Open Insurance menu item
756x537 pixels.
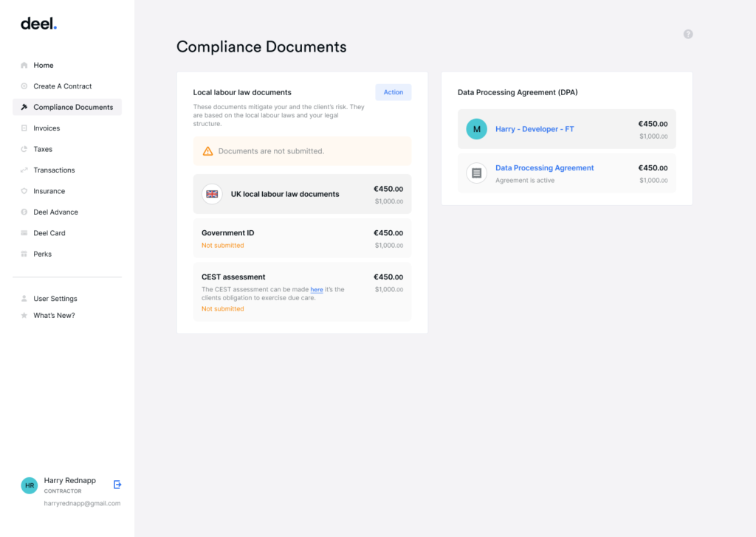tap(67, 191)
